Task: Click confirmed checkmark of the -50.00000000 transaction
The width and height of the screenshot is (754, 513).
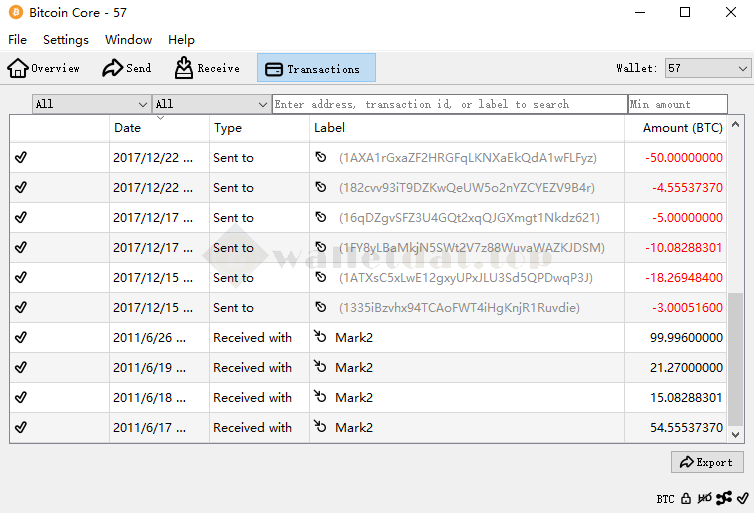Action: tap(21, 158)
